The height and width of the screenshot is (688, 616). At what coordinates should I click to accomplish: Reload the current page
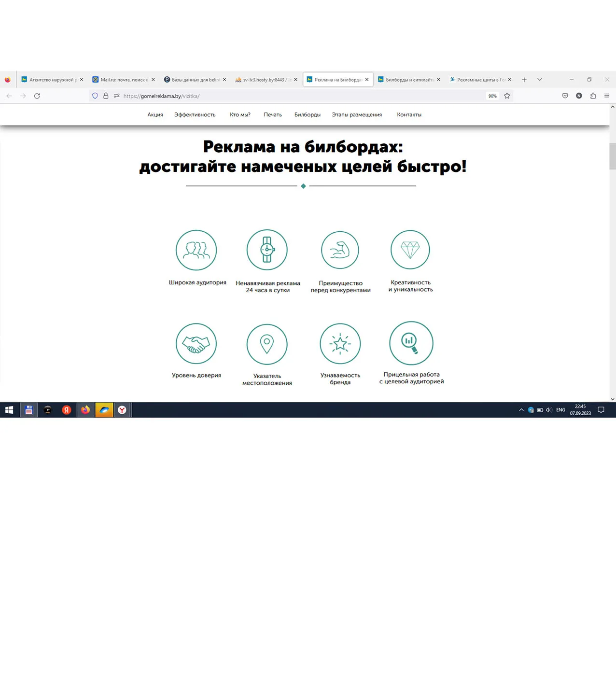37,96
